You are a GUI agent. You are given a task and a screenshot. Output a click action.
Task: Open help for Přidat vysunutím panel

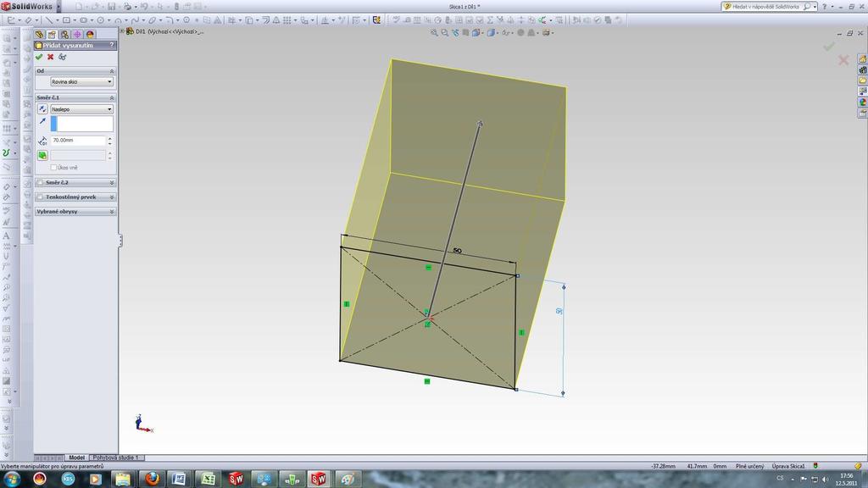click(111, 46)
